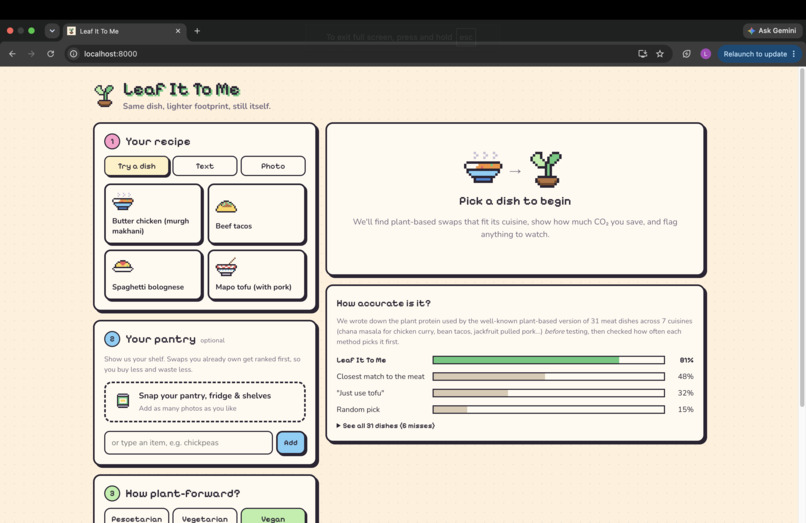
Task: Select the Pescetarian option
Action: click(137, 516)
